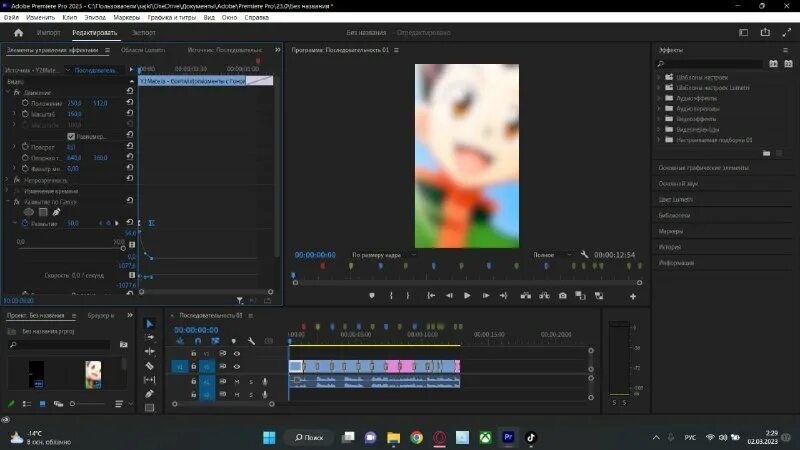The height and width of the screenshot is (450, 800).
Task: Open the Program monitor button editor plus
Action: point(633,296)
